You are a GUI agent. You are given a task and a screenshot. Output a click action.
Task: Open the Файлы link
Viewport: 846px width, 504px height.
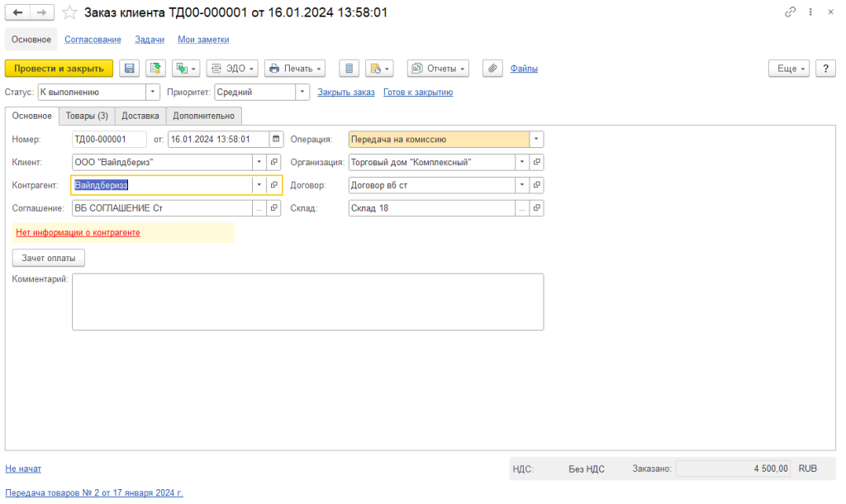pos(524,69)
